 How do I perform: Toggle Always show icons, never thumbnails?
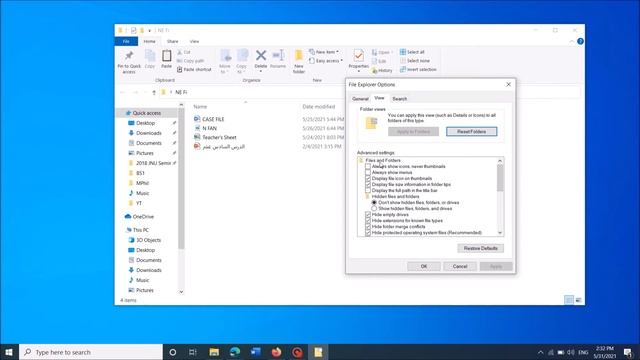368,167
